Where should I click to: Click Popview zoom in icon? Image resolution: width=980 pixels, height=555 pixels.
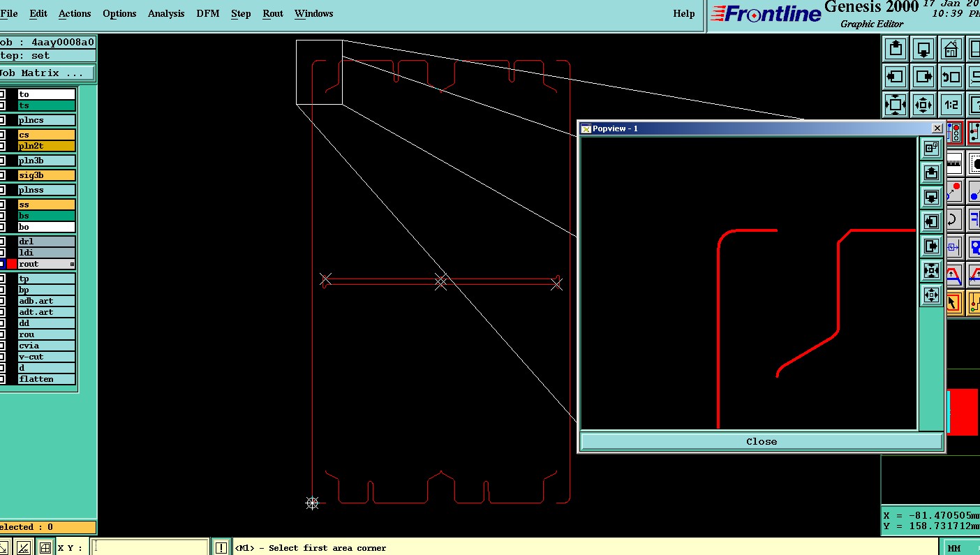(931, 270)
